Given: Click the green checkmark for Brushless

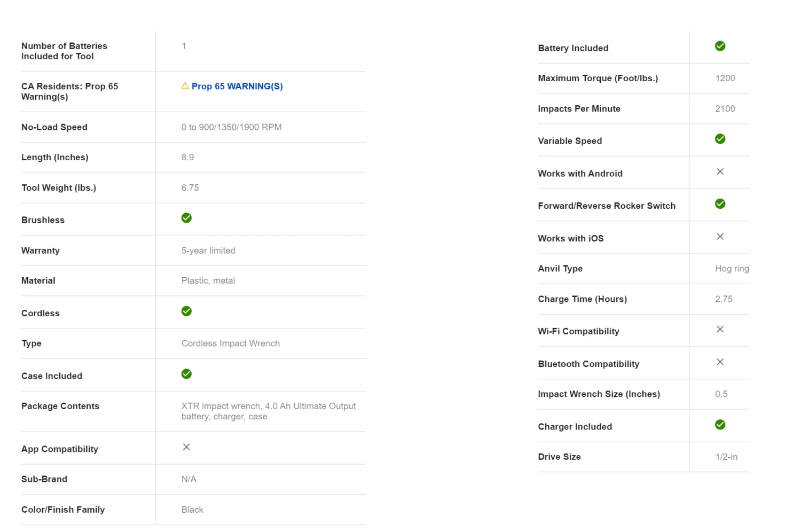Looking at the screenshot, I should (x=186, y=218).
